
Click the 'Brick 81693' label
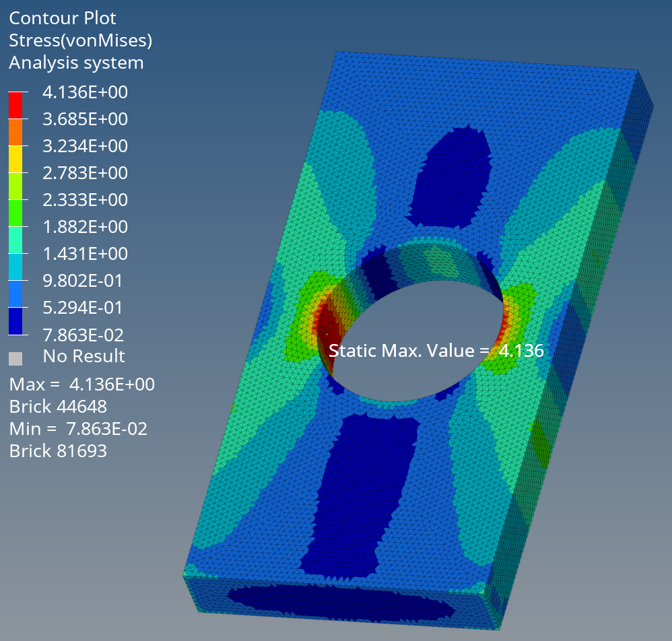pyautogui.click(x=58, y=451)
